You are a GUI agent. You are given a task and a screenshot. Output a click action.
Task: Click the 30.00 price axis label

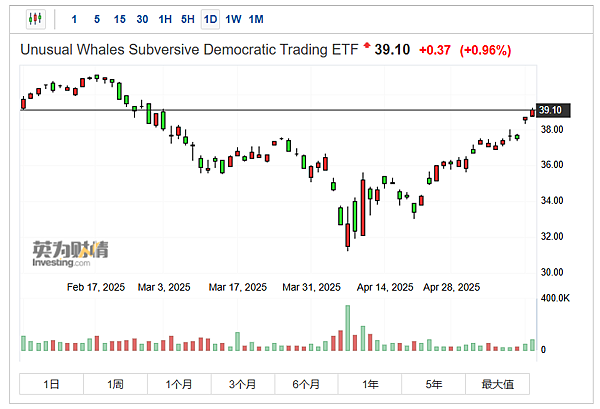click(552, 272)
